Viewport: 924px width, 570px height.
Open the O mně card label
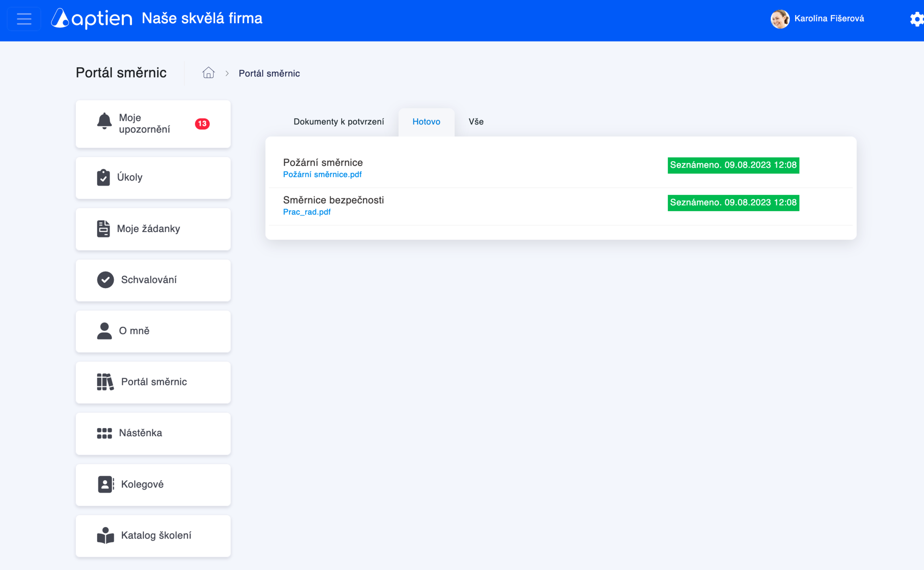tap(134, 331)
